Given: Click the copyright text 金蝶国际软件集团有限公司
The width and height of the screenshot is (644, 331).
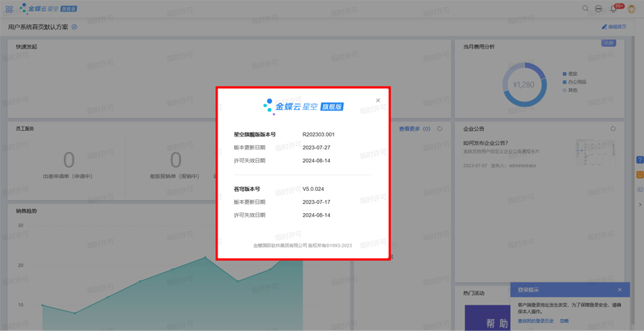Looking at the screenshot, I should [280, 245].
